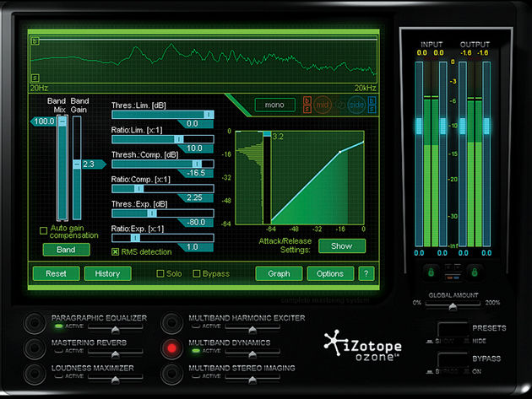Click the orange mid solo 's' icon
Viewport: 532px width, 399px height.
click(x=307, y=109)
